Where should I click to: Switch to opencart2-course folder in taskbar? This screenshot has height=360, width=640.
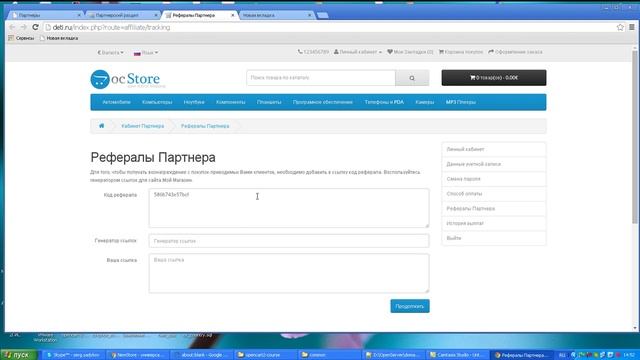point(265,355)
